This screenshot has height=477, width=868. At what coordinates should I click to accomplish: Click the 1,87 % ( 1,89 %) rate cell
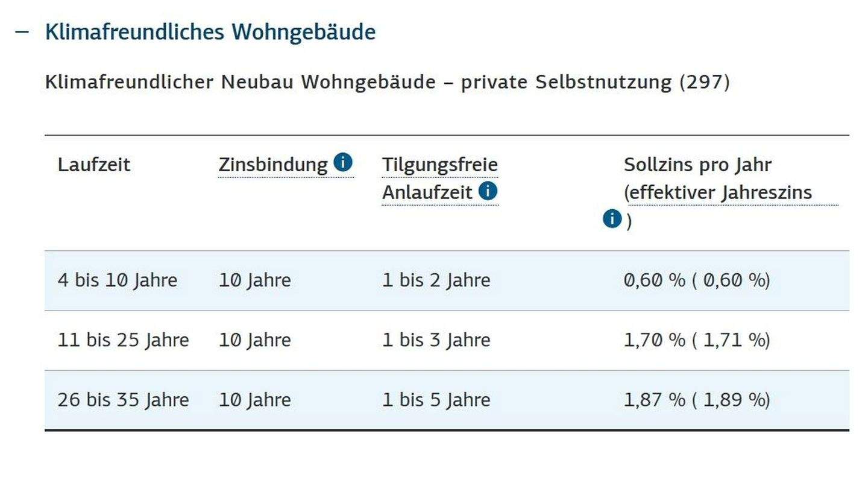697,400
